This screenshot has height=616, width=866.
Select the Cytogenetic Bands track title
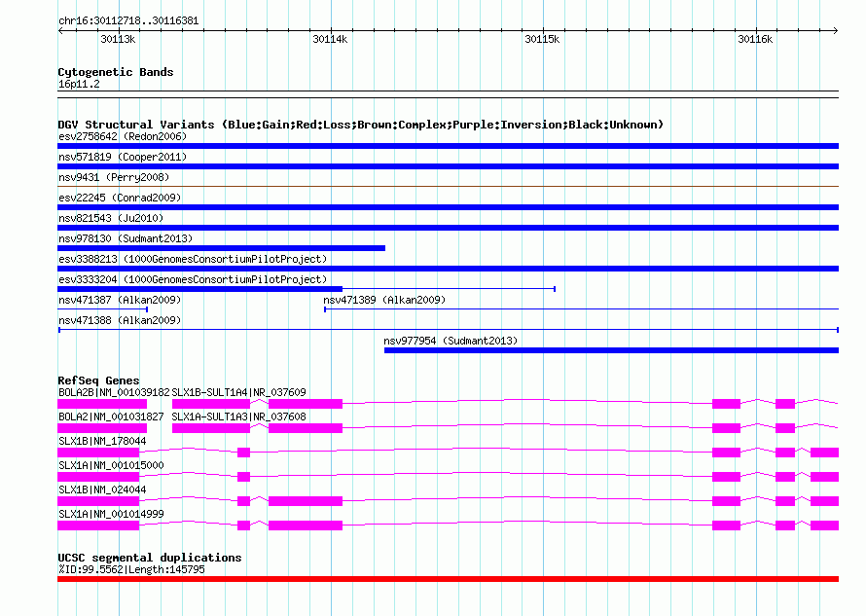(x=116, y=72)
